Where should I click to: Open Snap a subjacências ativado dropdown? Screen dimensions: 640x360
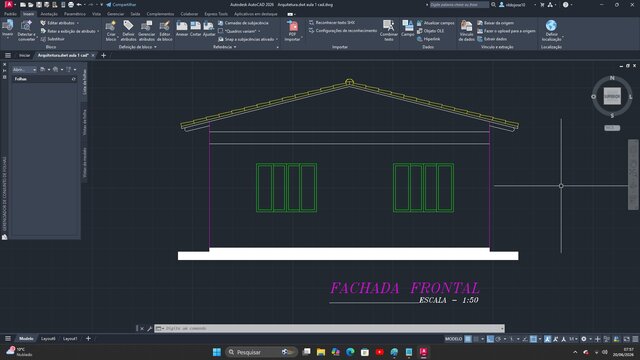(x=277, y=39)
